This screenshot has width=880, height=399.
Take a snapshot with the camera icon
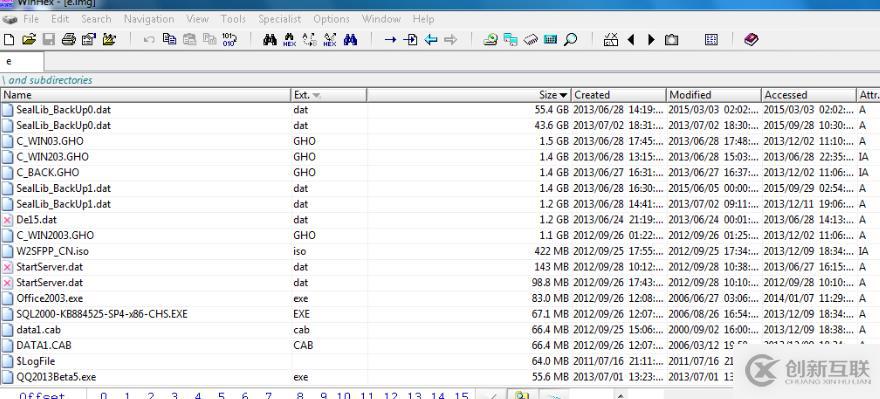[x=671, y=40]
